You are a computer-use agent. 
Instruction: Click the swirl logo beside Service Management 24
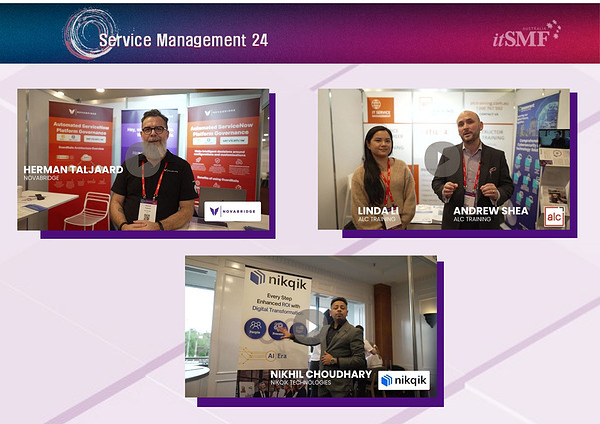click(90, 34)
